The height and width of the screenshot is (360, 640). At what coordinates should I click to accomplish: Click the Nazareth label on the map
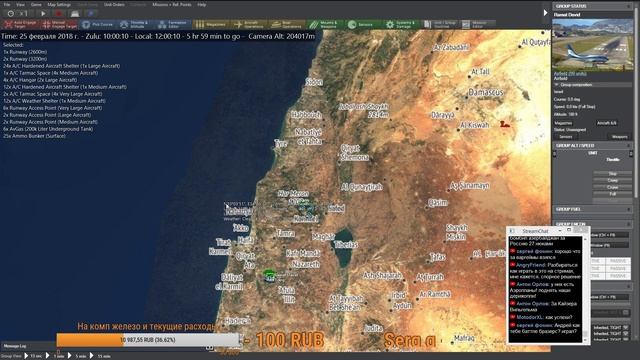pos(306,264)
